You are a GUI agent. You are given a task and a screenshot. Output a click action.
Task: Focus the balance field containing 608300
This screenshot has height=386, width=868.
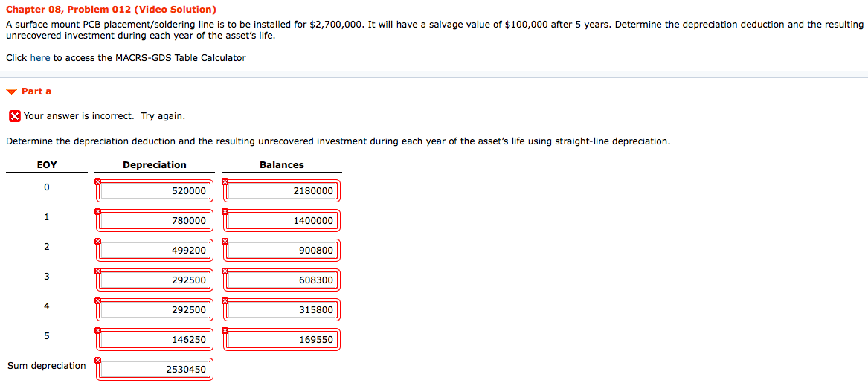coord(282,280)
